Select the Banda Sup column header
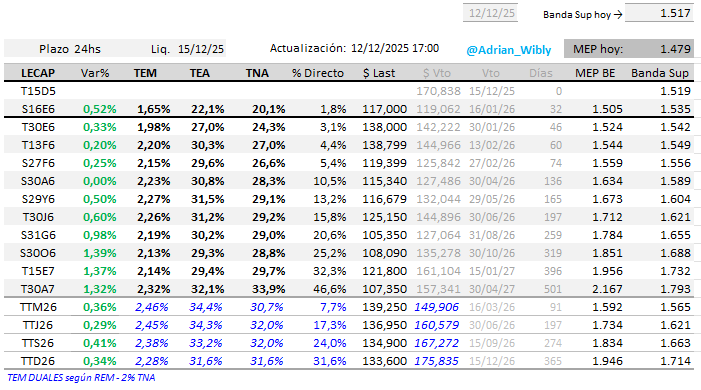Viewport: 701px width, 390px height. pos(660,73)
